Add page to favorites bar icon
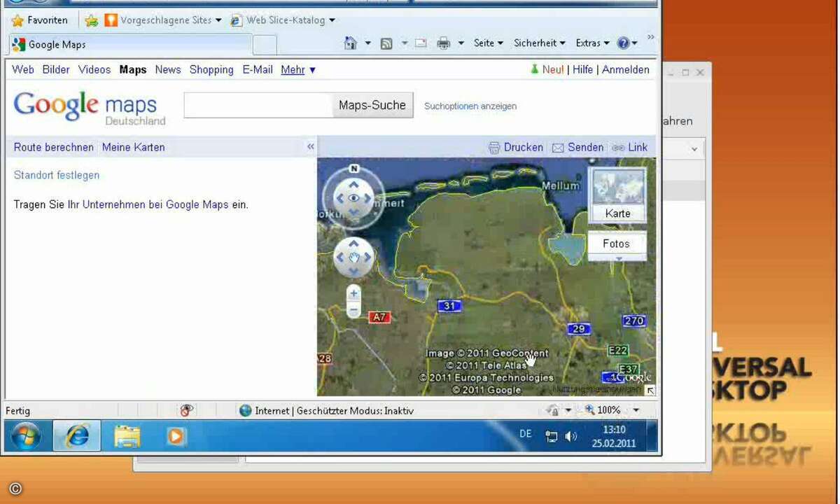The height and width of the screenshot is (504, 840). coord(91,20)
